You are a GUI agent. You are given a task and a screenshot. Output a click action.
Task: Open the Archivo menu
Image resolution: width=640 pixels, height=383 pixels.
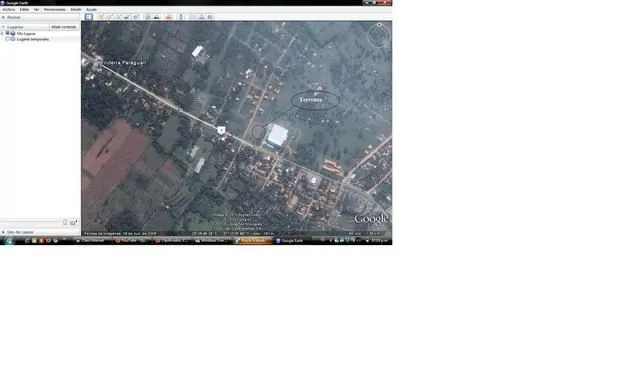(9, 9)
